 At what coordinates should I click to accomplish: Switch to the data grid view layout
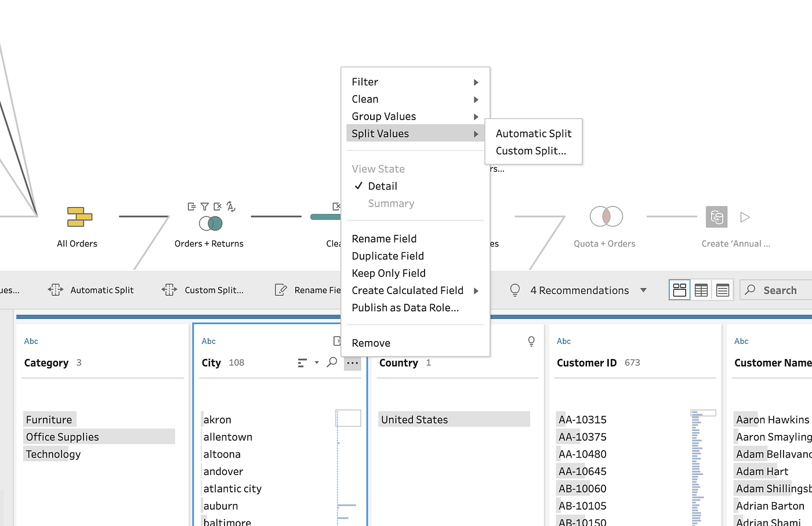tap(701, 289)
